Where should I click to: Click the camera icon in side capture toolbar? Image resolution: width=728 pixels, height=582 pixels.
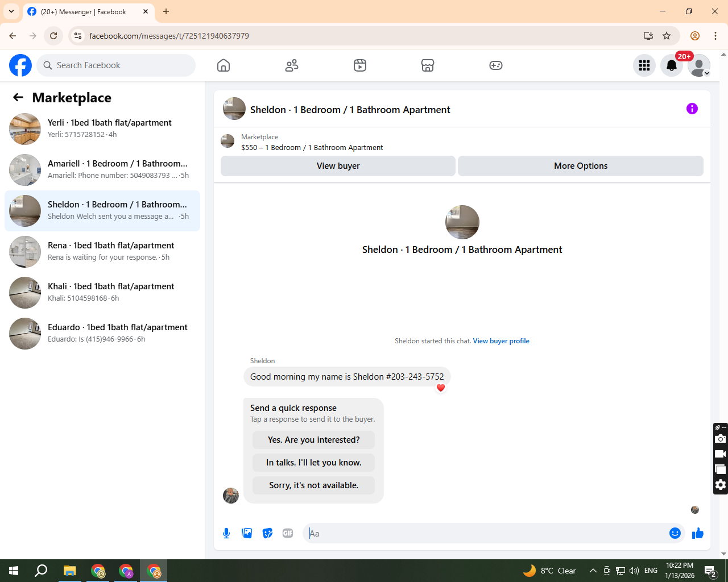721,439
